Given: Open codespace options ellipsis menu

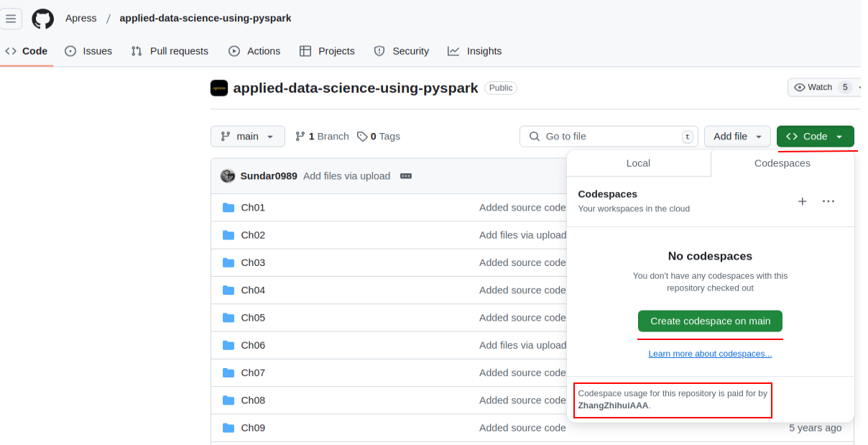Looking at the screenshot, I should coord(828,201).
